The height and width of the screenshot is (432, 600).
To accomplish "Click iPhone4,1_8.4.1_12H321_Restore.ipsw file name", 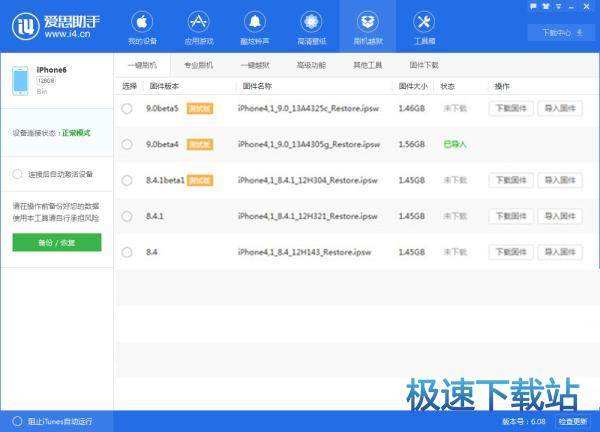I will click(308, 216).
